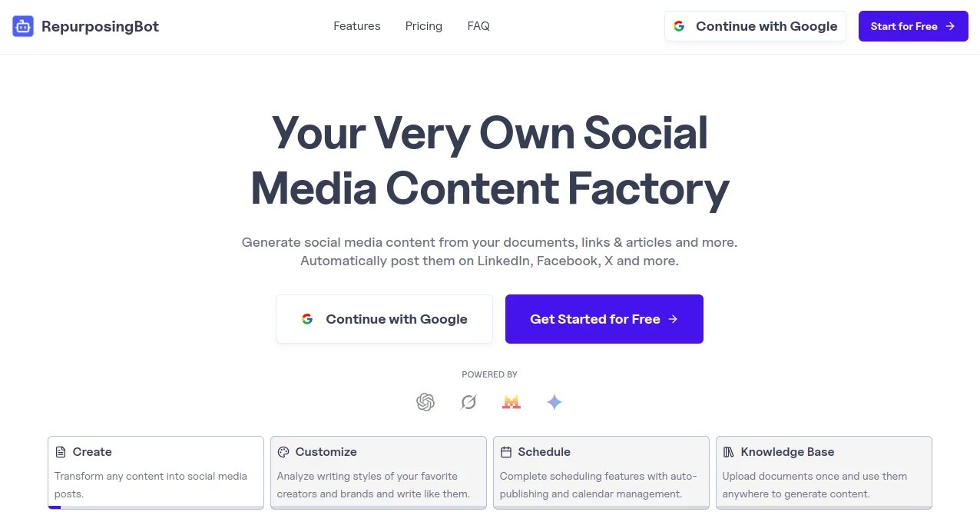This screenshot has height=512, width=980.
Task: Click the RepurposingBot robot logo
Action: click(22, 25)
